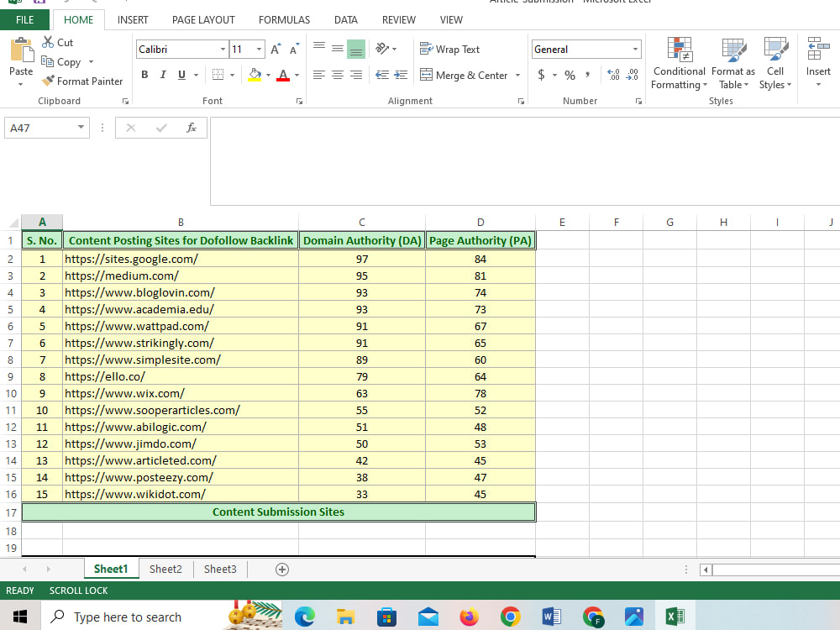Screen dimensions: 840x630
Task: Decrease the cell indent
Action: point(382,75)
